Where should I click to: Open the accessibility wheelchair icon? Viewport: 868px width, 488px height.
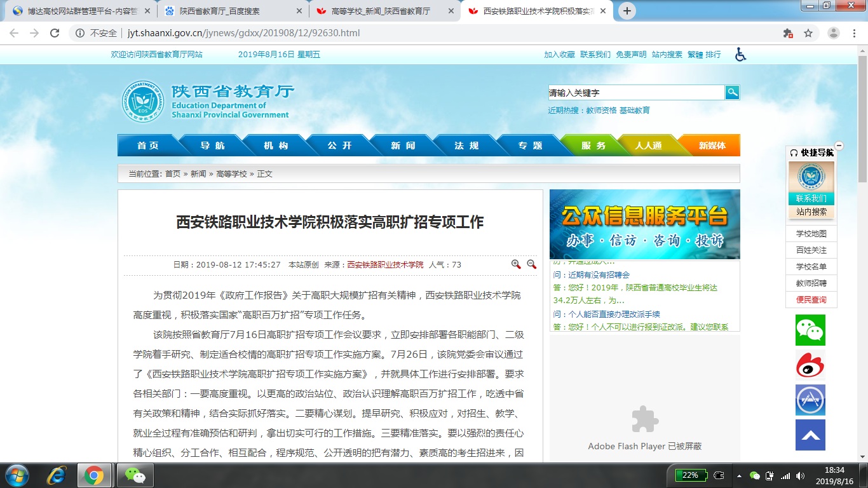[740, 55]
